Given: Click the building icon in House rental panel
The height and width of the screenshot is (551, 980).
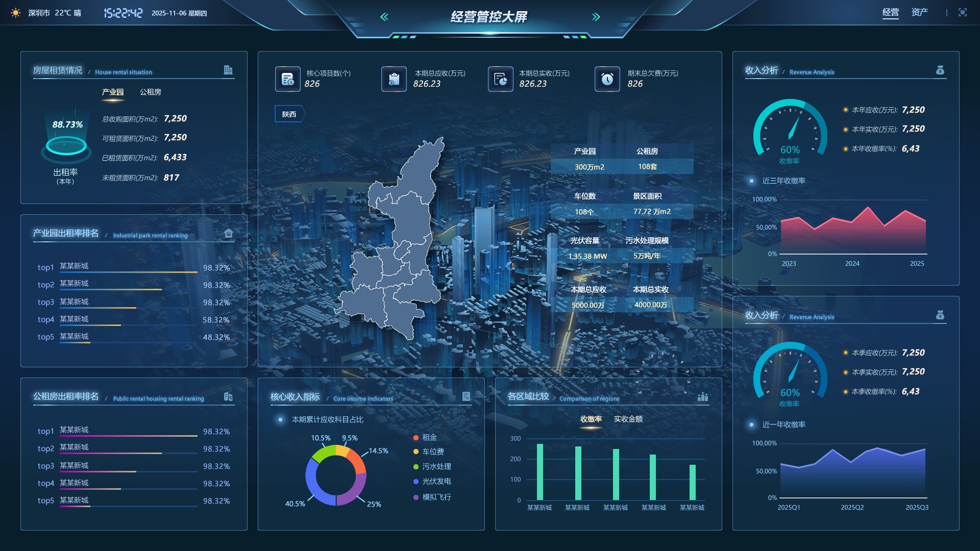Looking at the screenshot, I should pos(228,70).
